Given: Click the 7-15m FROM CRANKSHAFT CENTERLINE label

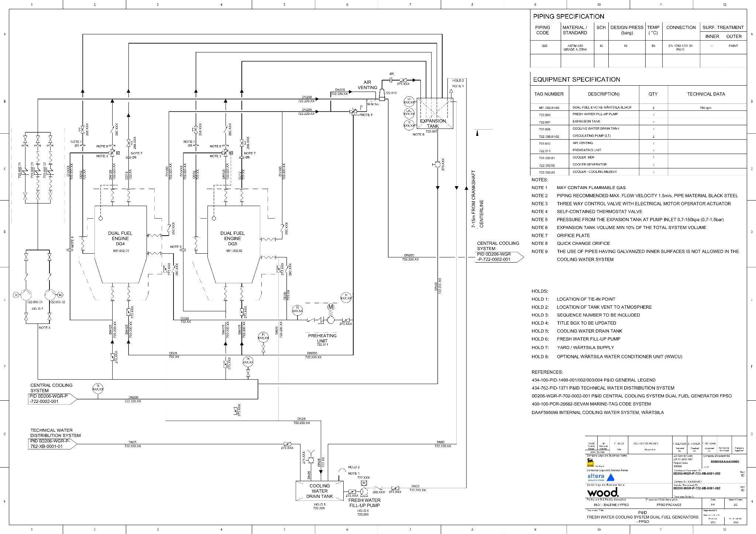Looking at the screenshot, I should point(477,199).
